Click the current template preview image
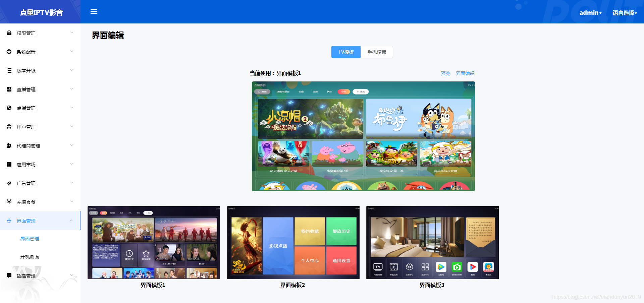644x303 pixels. click(363, 136)
